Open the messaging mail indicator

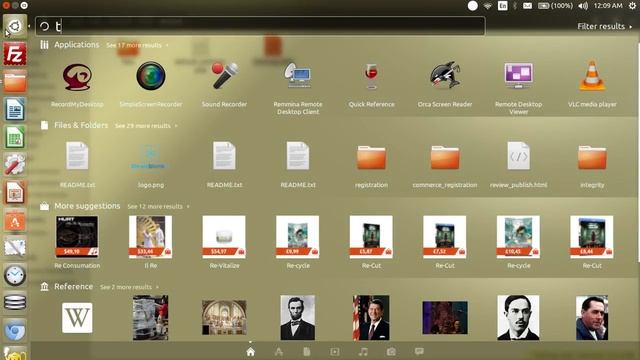click(527, 6)
